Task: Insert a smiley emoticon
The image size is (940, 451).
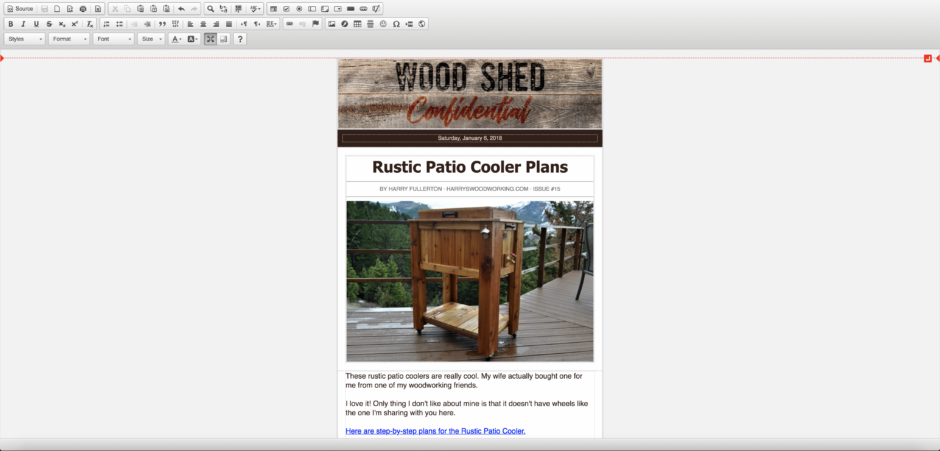Action: [383, 24]
